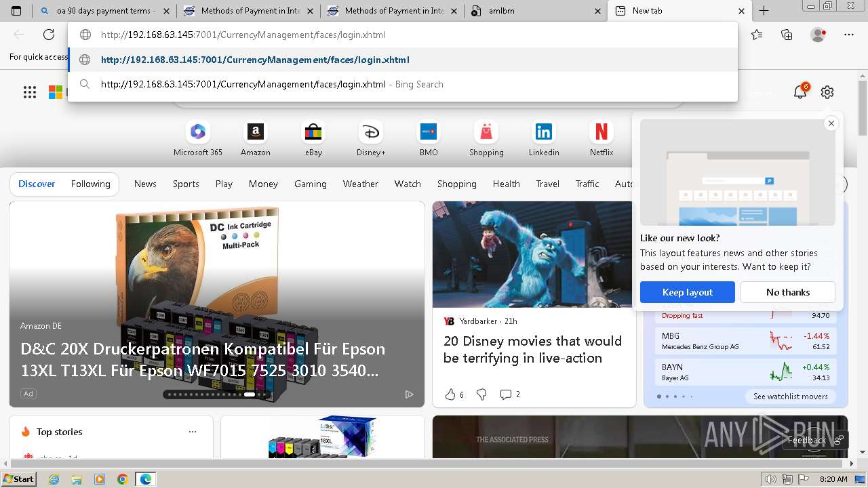868x488 pixels.
Task: Focus the address bar URL field
Action: [x=403, y=35]
